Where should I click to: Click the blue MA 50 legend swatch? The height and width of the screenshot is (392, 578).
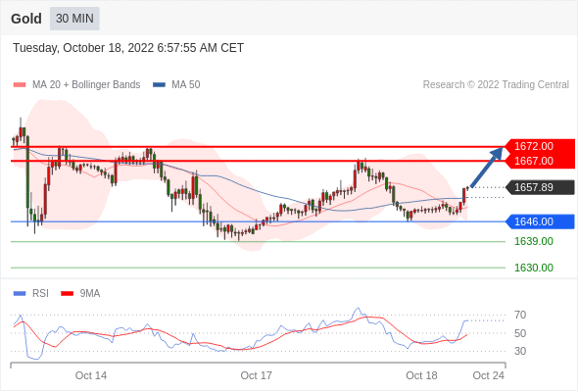(159, 85)
